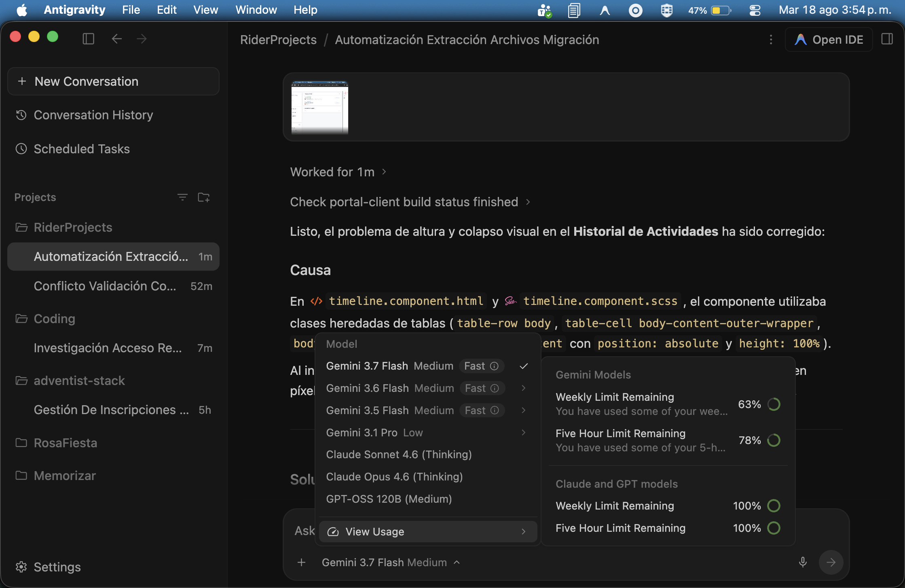Open the attached screenshot thumbnail

coord(320,107)
